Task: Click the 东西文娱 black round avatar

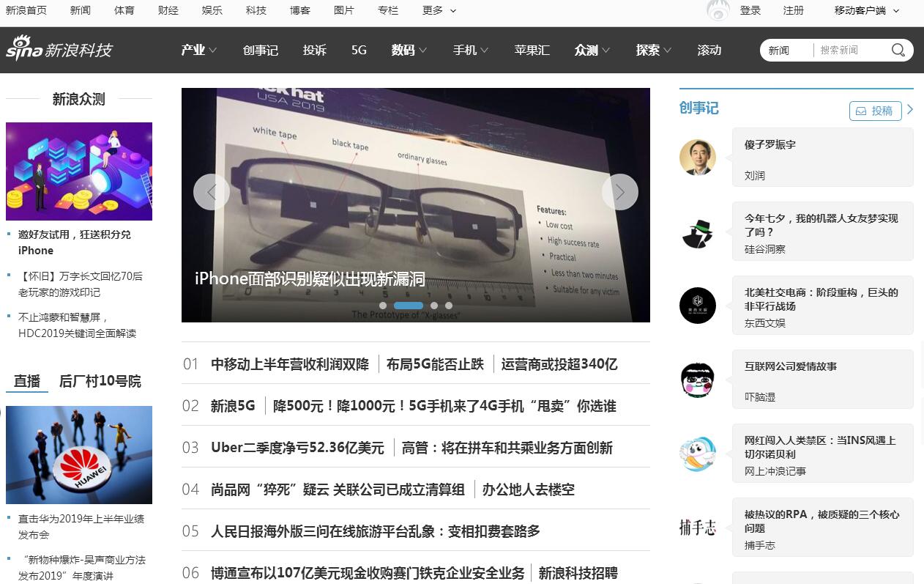Action: [697, 306]
